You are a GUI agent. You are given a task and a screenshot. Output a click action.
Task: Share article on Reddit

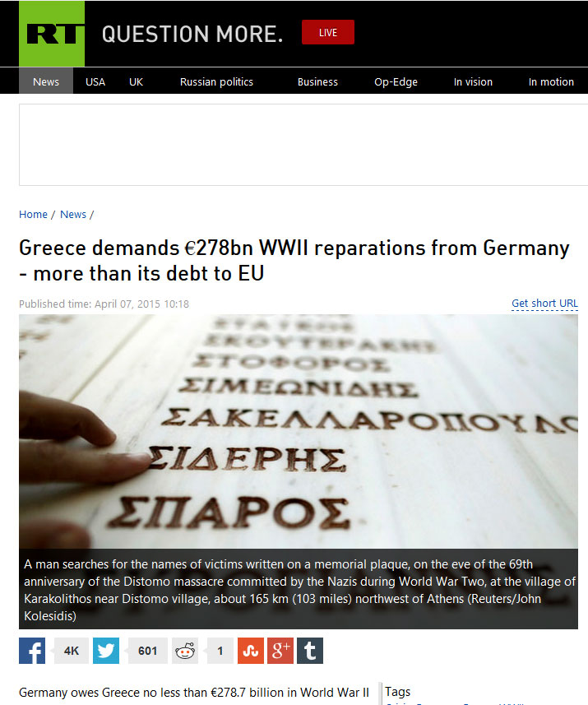pos(185,651)
